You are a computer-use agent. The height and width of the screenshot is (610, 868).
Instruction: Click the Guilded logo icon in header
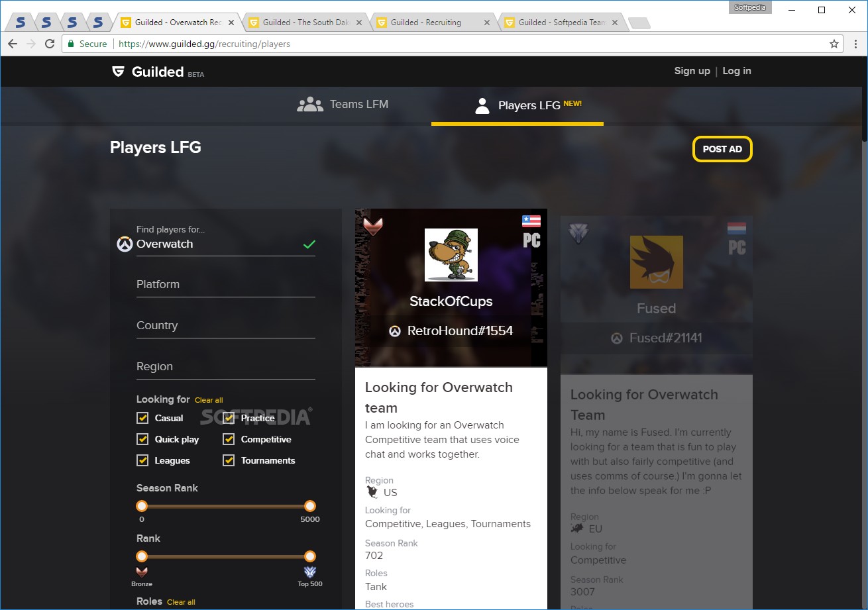[x=118, y=72]
